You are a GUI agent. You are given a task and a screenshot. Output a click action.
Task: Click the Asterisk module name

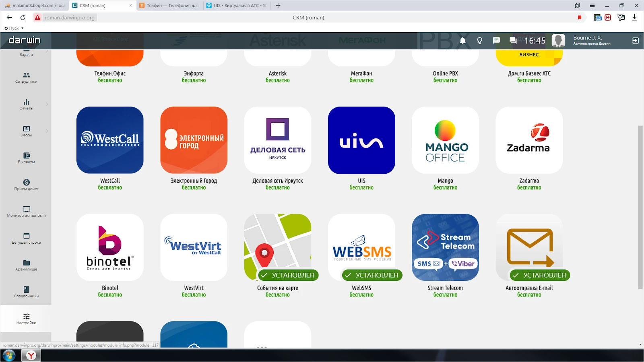pyautogui.click(x=278, y=73)
